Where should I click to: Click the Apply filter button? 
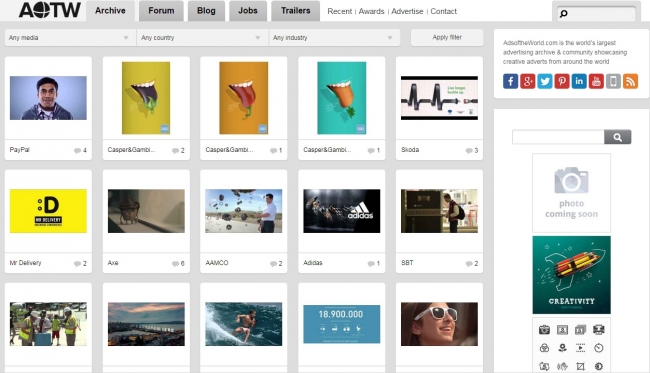point(447,37)
